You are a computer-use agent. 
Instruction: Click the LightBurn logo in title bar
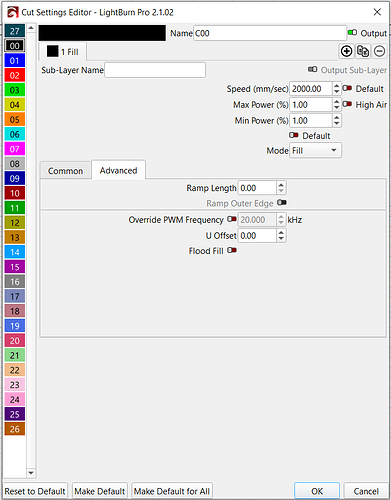tap(13, 13)
